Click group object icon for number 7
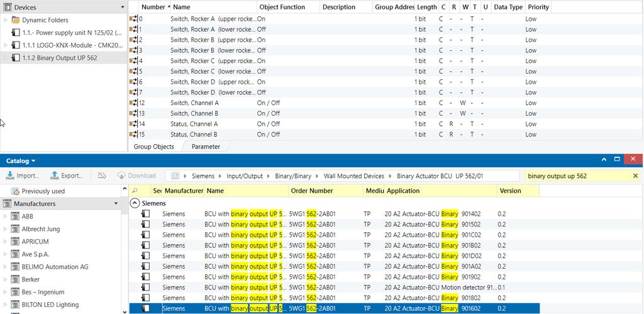 [x=133, y=92]
